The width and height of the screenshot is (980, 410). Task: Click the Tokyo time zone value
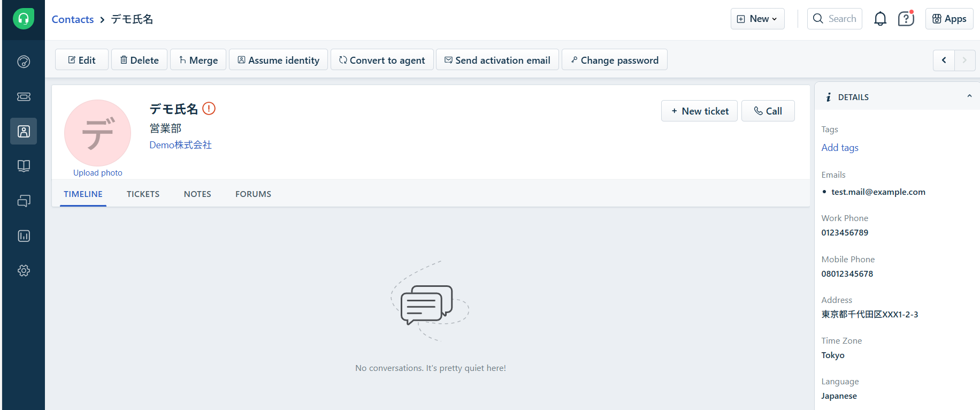pyautogui.click(x=833, y=355)
